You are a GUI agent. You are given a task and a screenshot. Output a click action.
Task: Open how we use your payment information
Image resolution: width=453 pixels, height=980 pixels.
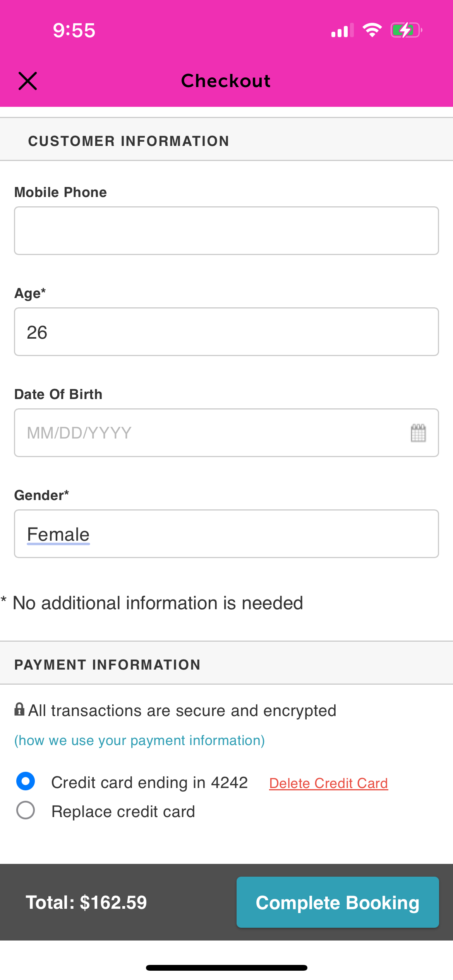(140, 740)
